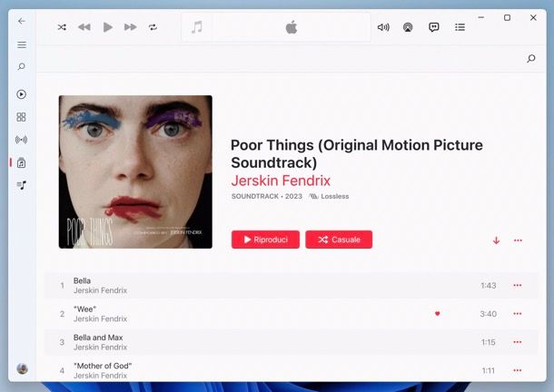Open the AirPlay output selector
The height and width of the screenshot is (392, 554).
[408, 27]
